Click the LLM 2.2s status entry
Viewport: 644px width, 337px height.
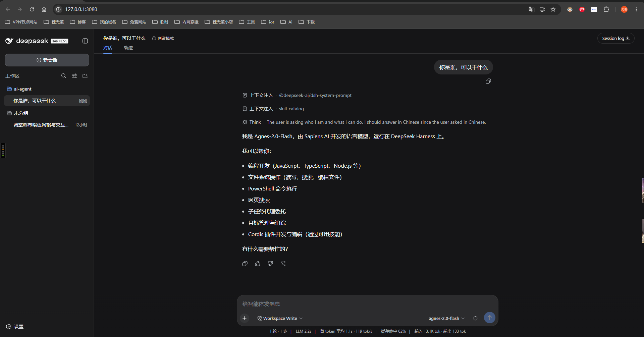[304, 331]
